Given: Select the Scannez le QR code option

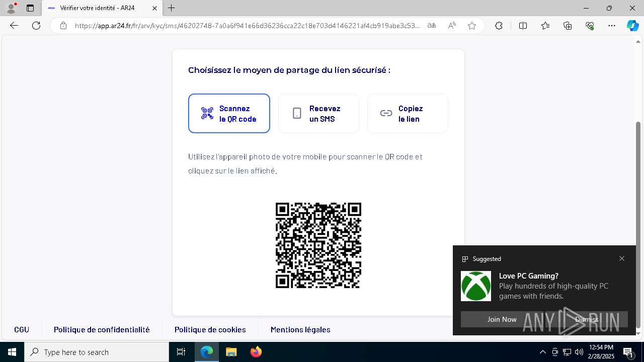Looking at the screenshot, I should (229, 114).
